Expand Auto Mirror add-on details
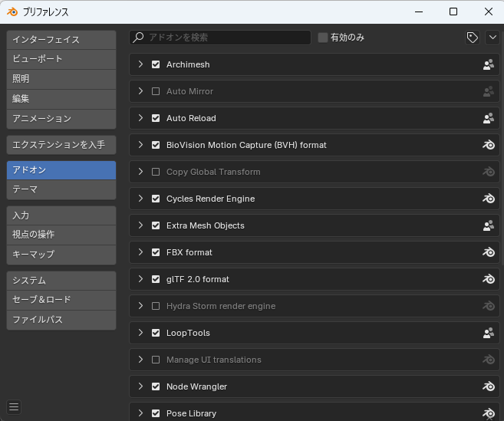Viewport: 504px width, 421px height. click(x=140, y=91)
